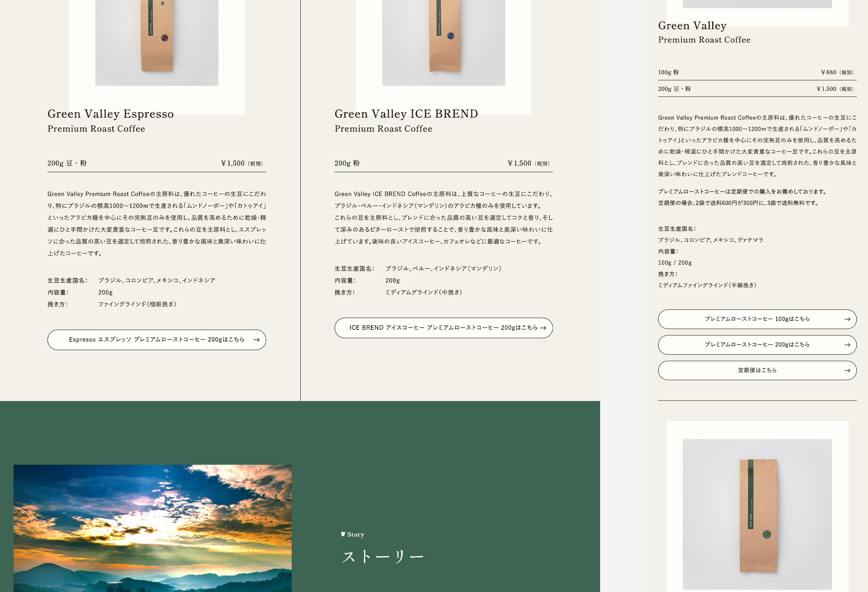Open Espresso エスプレッソ プレミアムローストコーヒー 200g link
Image resolution: width=868 pixels, height=592 pixels.
click(157, 340)
